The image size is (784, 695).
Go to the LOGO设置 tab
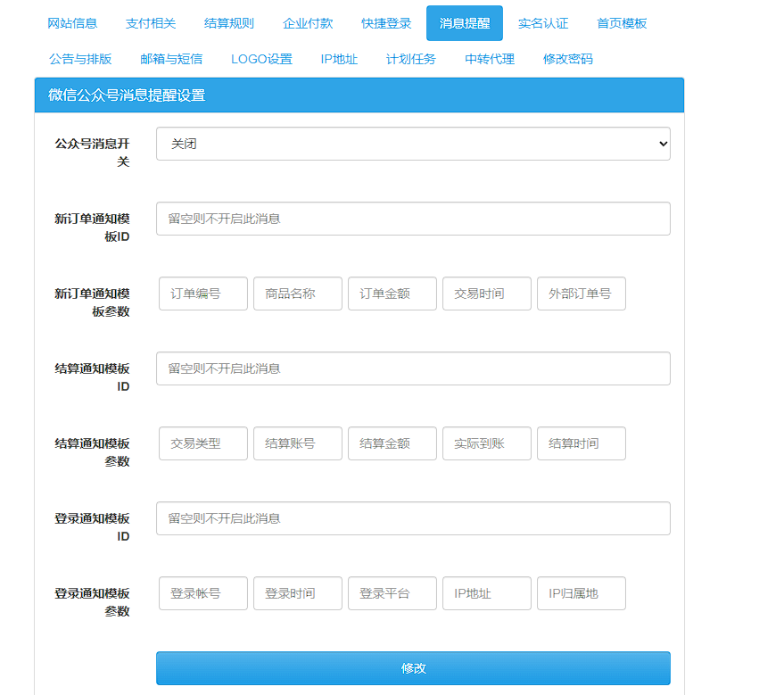pos(260,59)
